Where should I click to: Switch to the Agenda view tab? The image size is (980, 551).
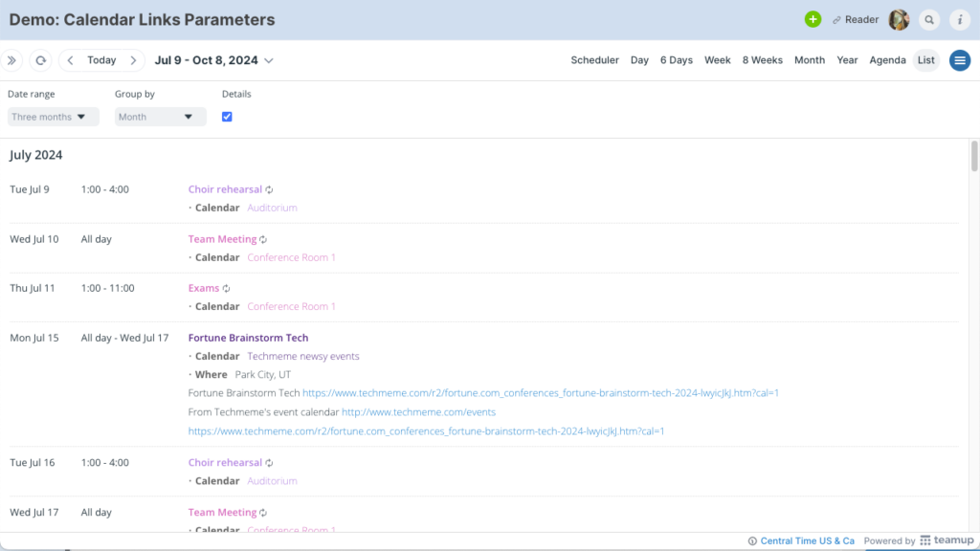[x=887, y=59]
